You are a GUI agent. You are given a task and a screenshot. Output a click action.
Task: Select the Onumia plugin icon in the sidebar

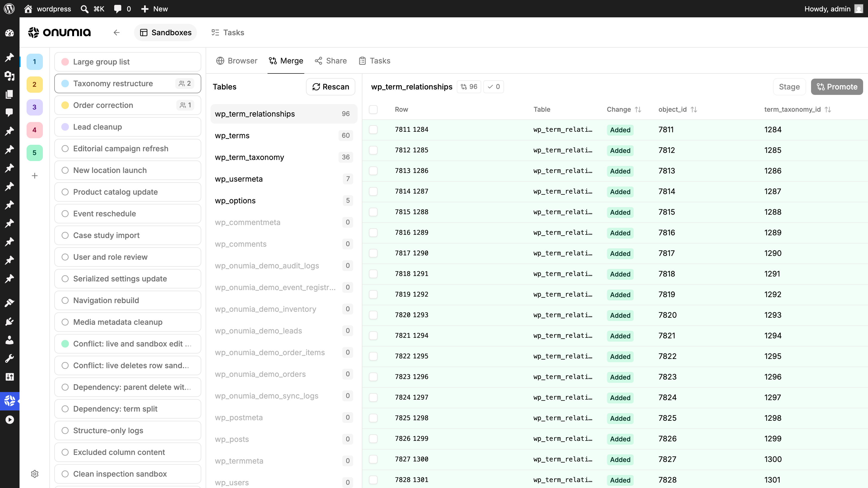coord(9,401)
